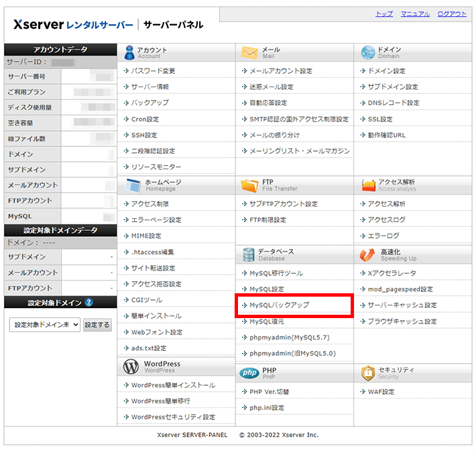Open 二段階認証設定

pyautogui.click(x=153, y=151)
